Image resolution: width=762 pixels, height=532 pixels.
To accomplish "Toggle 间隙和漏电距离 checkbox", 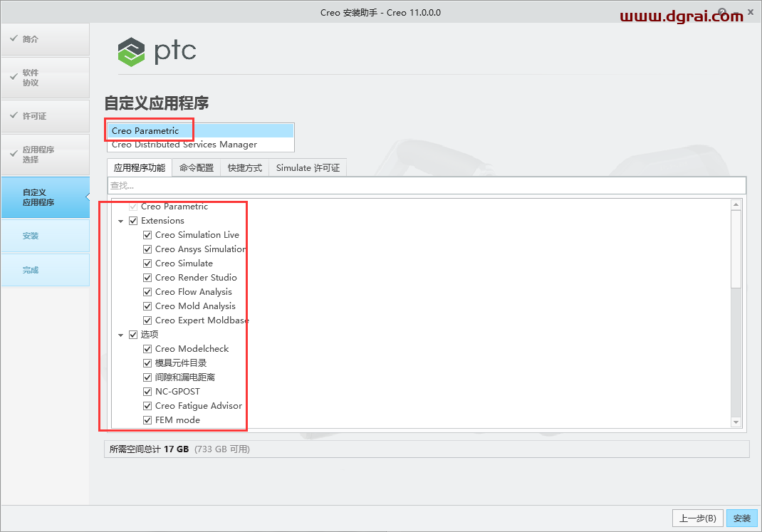I will click(x=147, y=377).
